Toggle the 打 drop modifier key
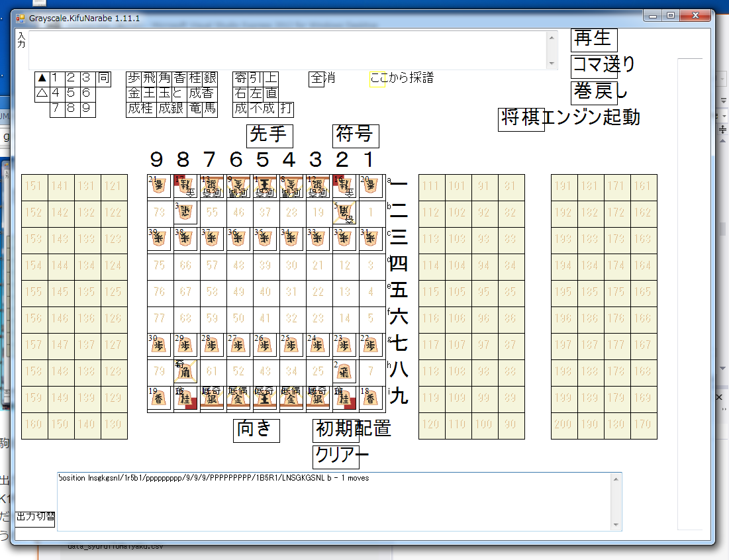Screen dimensions: 729x560 [286, 109]
